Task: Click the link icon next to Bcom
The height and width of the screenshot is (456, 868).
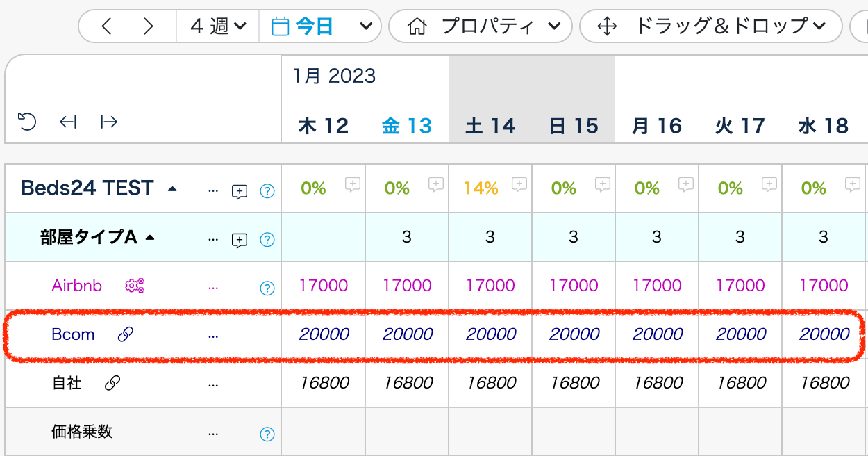Action: coord(125,334)
